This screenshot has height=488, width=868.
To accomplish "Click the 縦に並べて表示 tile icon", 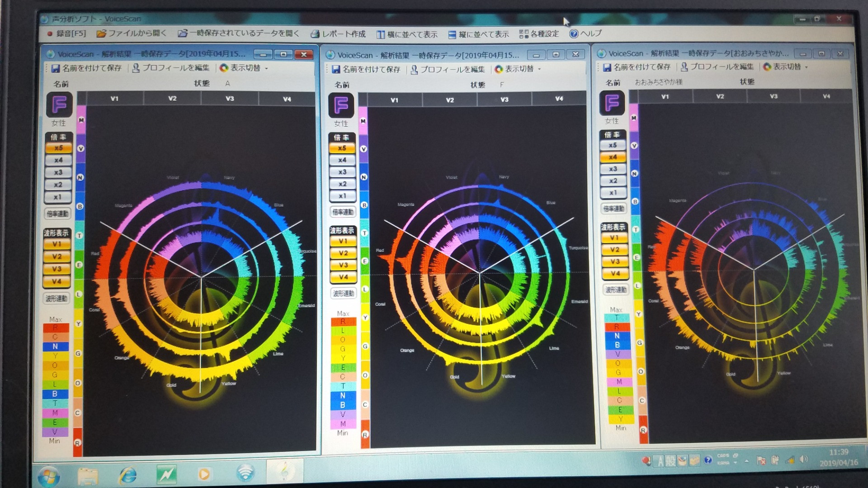I will pos(452,34).
